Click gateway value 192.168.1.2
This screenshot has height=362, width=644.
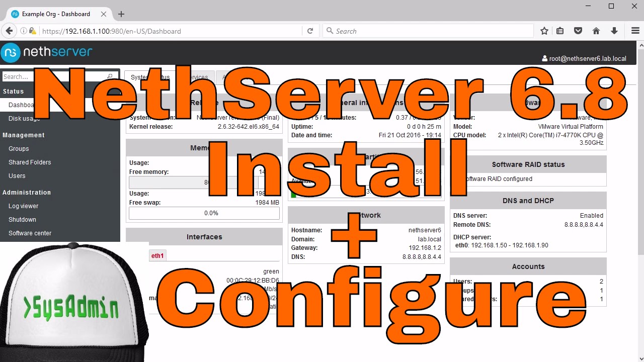point(425,248)
